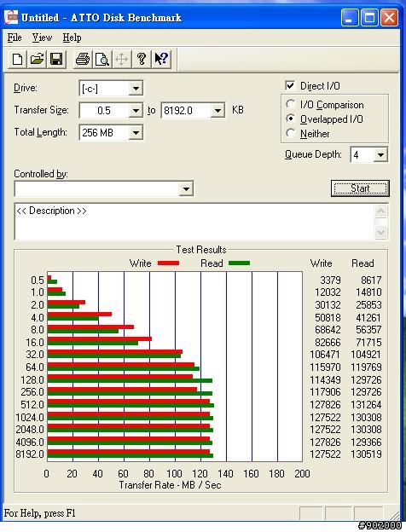Image resolution: width=406 pixels, height=532 pixels.
Task: Open the File menu
Action: (14, 38)
